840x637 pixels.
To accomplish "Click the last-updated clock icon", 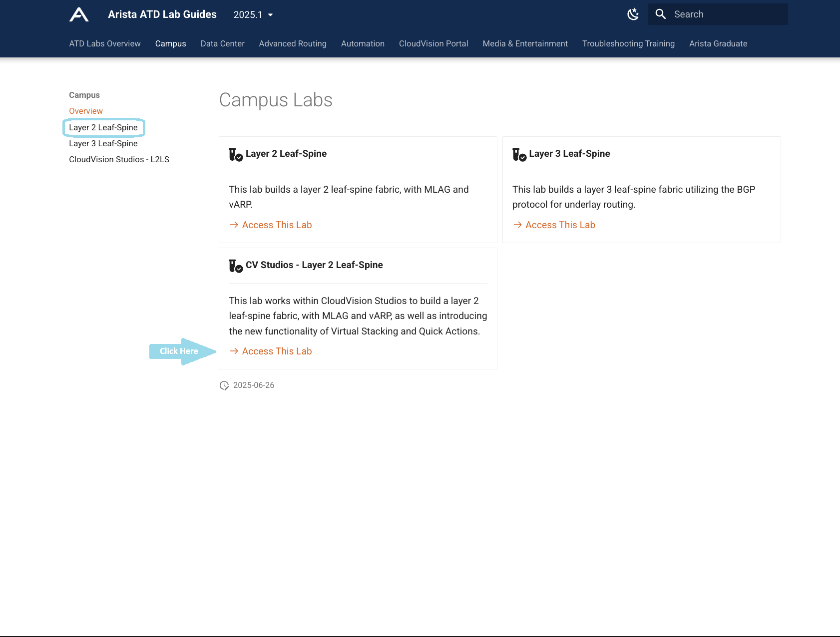I will pos(224,385).
